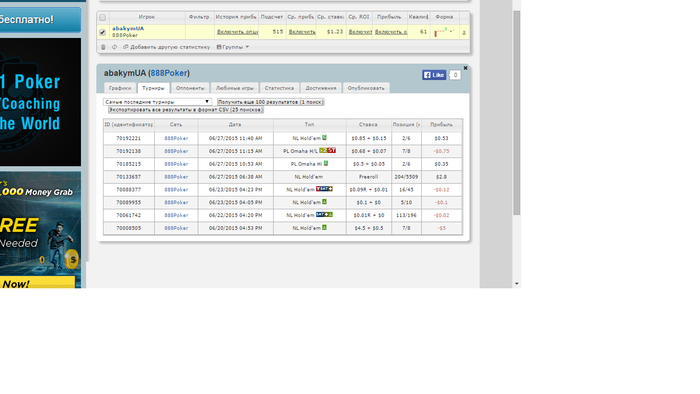The height and width of the screenshot is (394, 700).
Task: Click the badge icons in tournament 70192138 row
Action: pos(327,151)
